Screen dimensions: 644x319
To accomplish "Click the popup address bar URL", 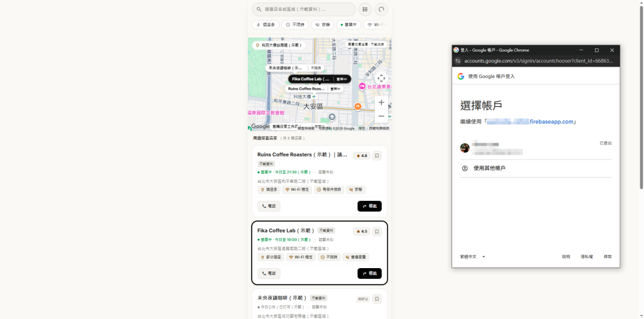I will [x=538, y=61].
